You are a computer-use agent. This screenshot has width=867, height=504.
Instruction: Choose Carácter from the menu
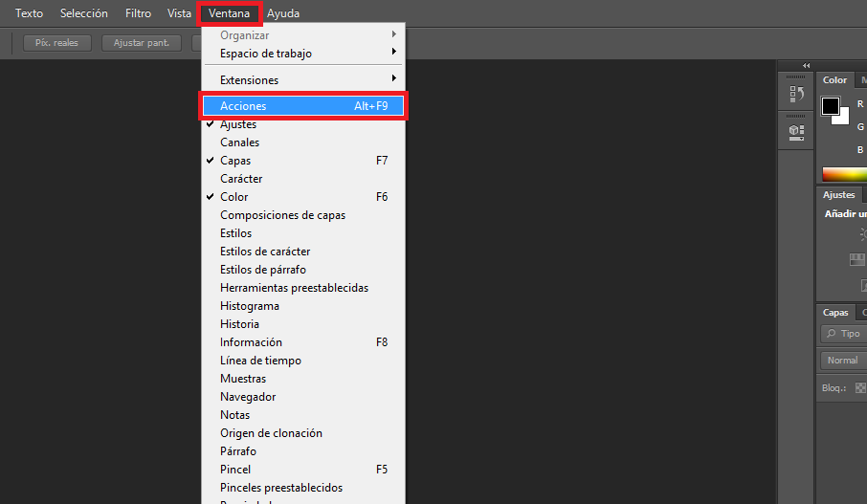coord(303,179)
